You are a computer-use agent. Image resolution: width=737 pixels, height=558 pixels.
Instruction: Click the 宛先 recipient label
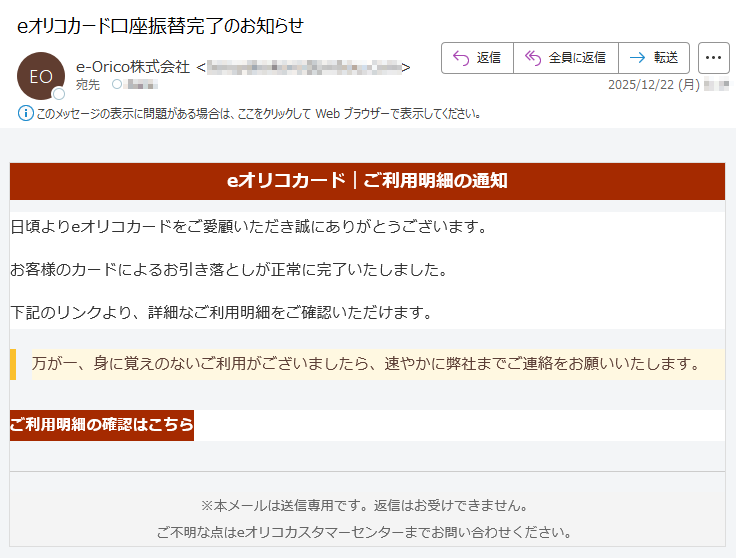(88, 85)
